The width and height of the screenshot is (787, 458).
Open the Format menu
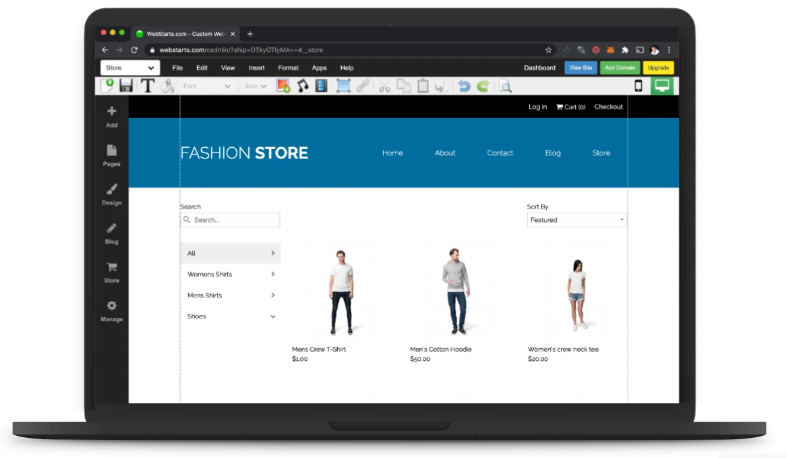288,68
